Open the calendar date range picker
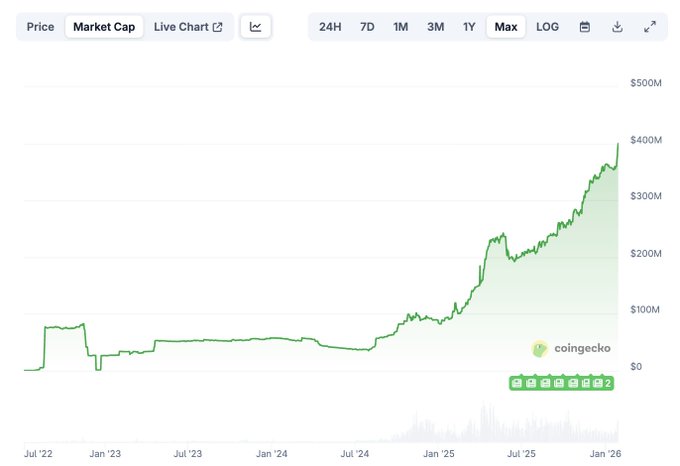The width and height of the screenshot is (680, 466). pyautogui.click(x=585, y=26)
